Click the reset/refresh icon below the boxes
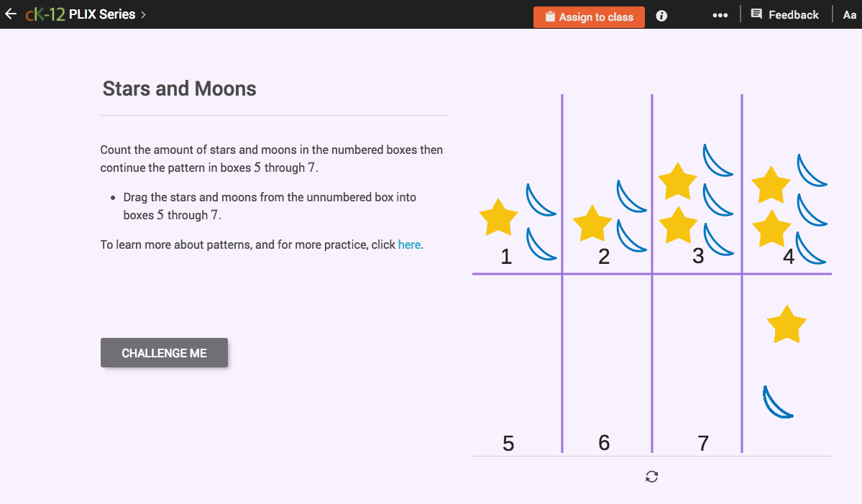The height and width of the screenshot is (504, 862). coord(651,477)
